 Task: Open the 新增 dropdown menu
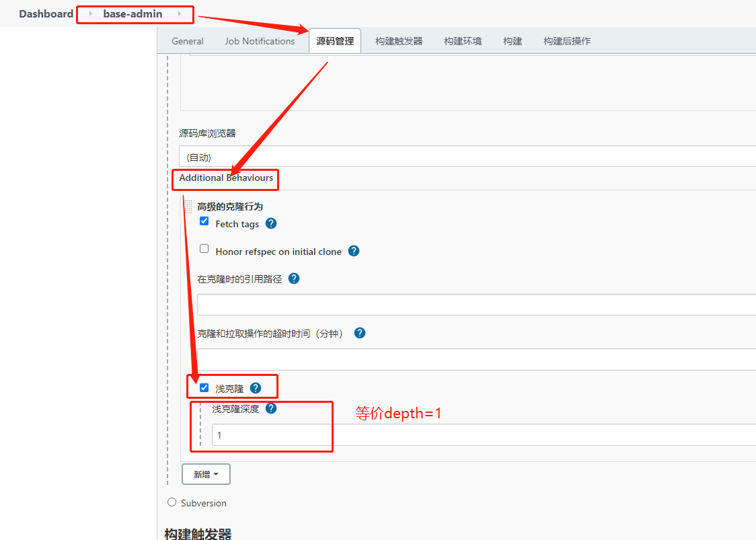(206, 474)
